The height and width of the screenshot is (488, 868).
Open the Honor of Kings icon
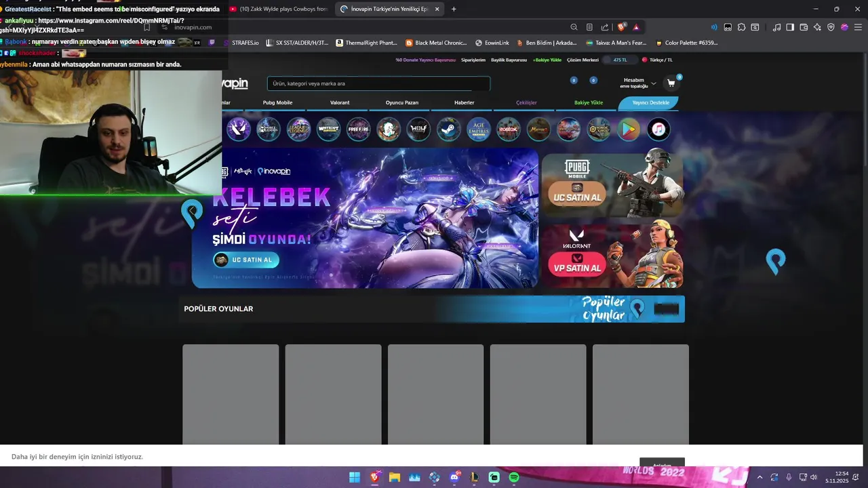coord(599,129)
